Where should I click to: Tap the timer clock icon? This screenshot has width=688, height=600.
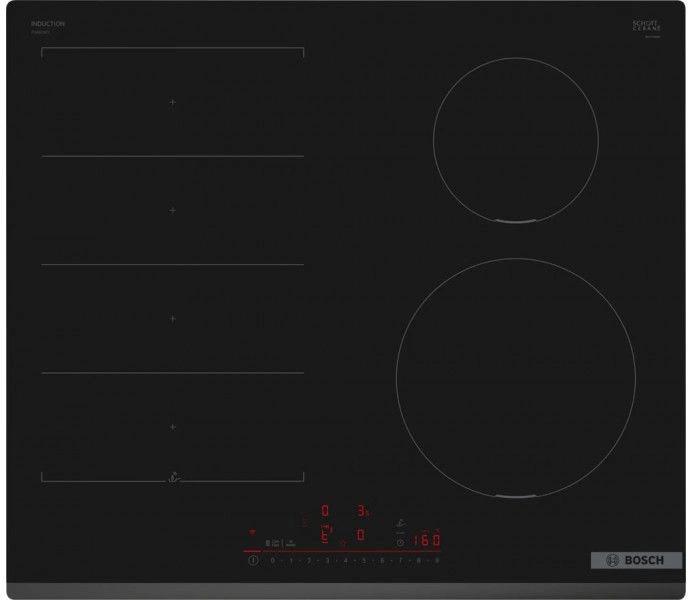[x=400, y=541]
